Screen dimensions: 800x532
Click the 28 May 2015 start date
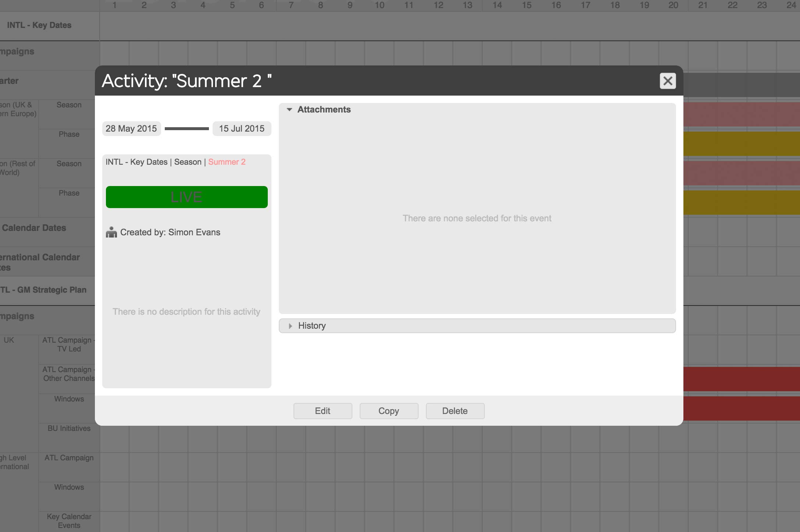click(131, 129)
